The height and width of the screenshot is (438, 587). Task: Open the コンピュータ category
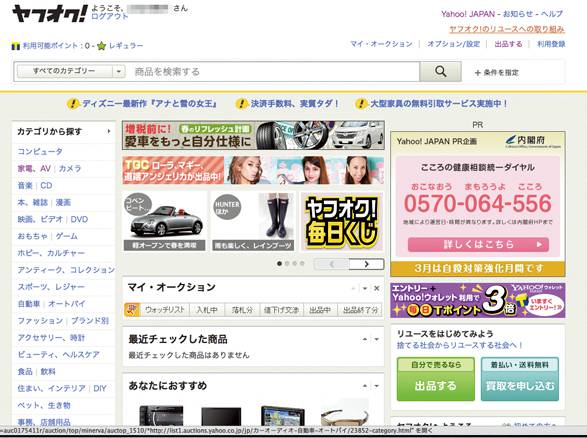40,152
